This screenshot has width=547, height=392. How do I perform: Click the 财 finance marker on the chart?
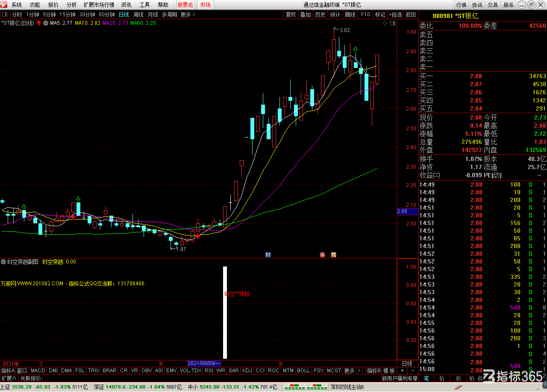pos(268,255)
